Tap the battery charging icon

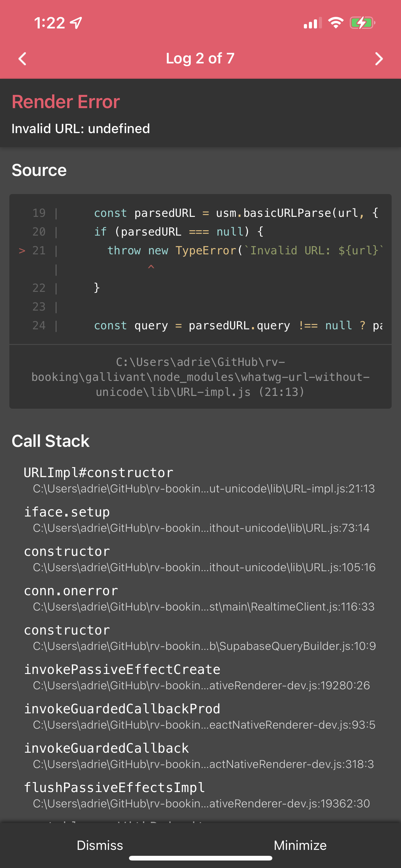click(362, 23)
